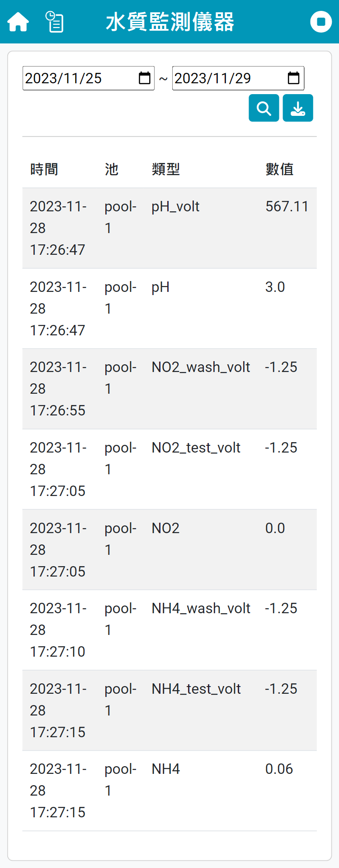Open end date calendar picker icon
This screenshot has height=868, width=339.
[294, 78]
